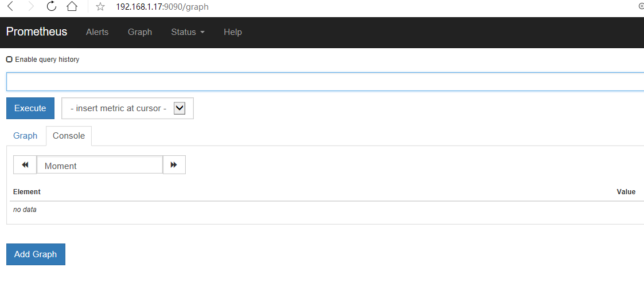Screen dimensions: 644x283
Task: Step time forward with fast-forward icon
Action: (x=174, y=165)
